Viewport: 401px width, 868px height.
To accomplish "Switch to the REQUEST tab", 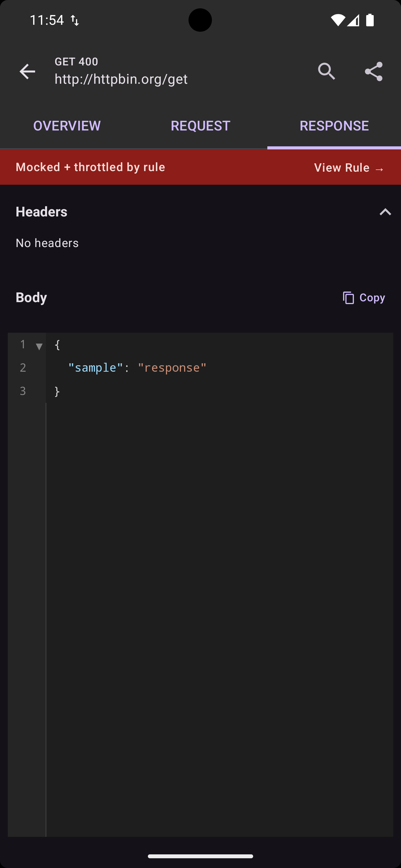I will tap(200, 125).
